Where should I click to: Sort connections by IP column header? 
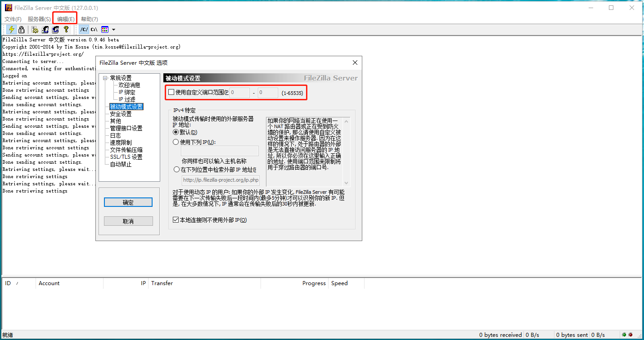pyautogui.click(x=126, y=283)
